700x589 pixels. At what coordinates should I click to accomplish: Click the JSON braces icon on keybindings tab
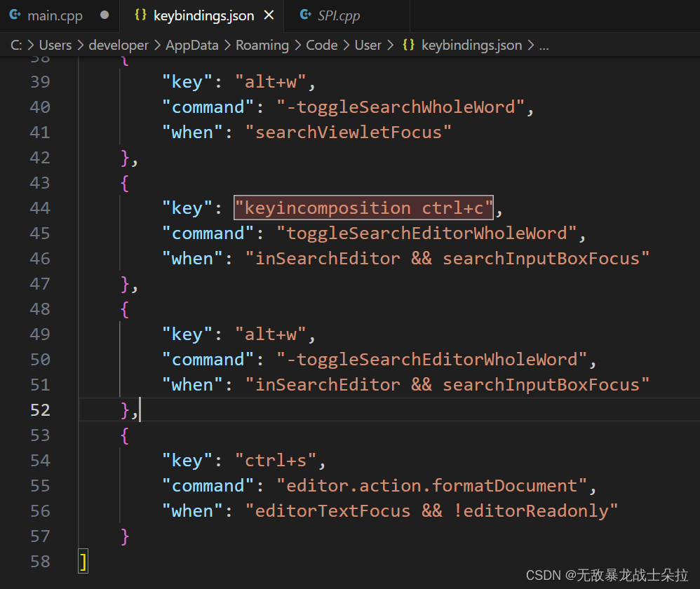pos(140,15)
